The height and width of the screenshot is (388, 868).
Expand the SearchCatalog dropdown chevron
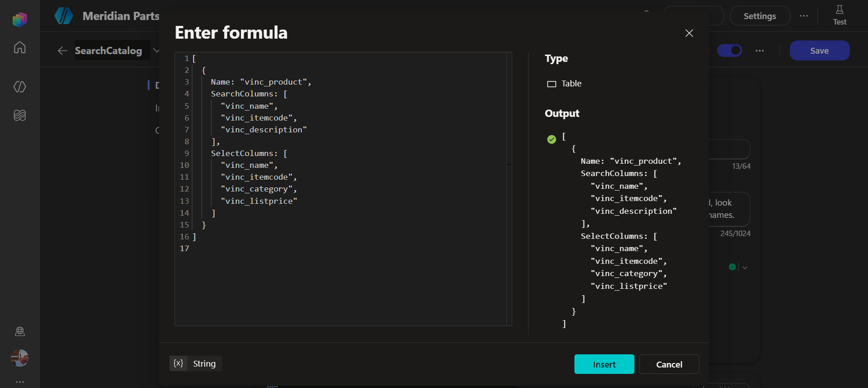156,50
